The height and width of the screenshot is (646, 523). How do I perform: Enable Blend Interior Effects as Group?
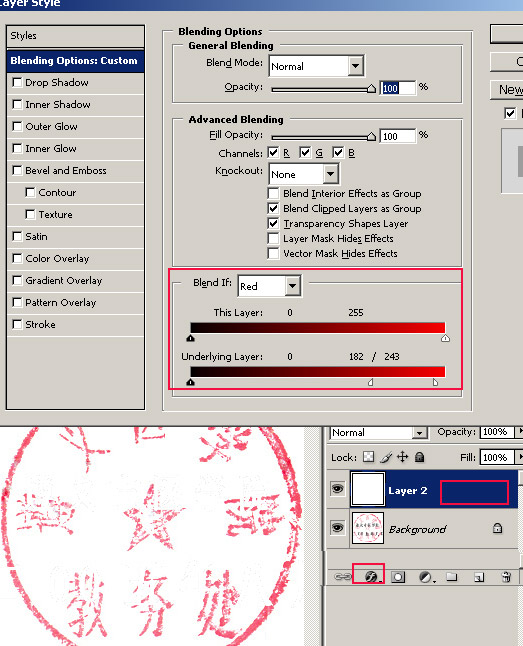click(x=273, y=193)
